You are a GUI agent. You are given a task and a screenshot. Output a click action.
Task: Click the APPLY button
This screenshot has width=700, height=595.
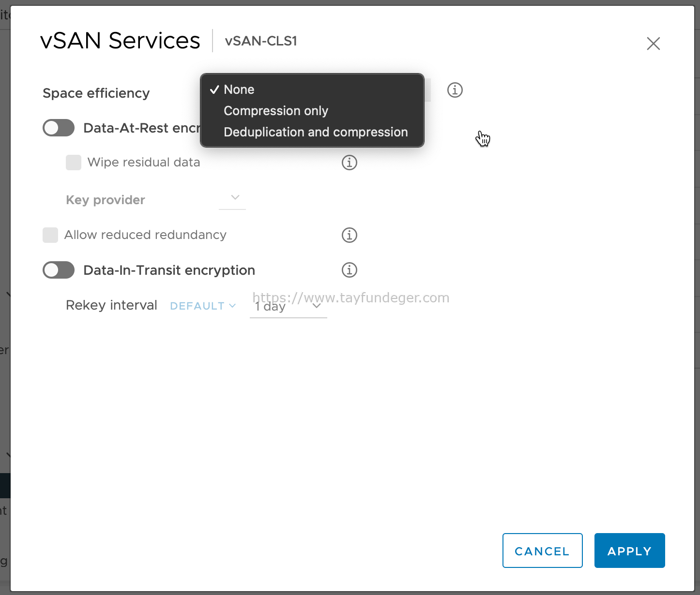630,550
